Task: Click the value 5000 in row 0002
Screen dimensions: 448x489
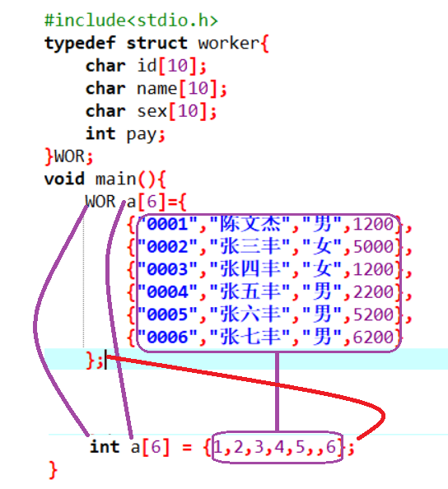Action: (x=373, y=247)
